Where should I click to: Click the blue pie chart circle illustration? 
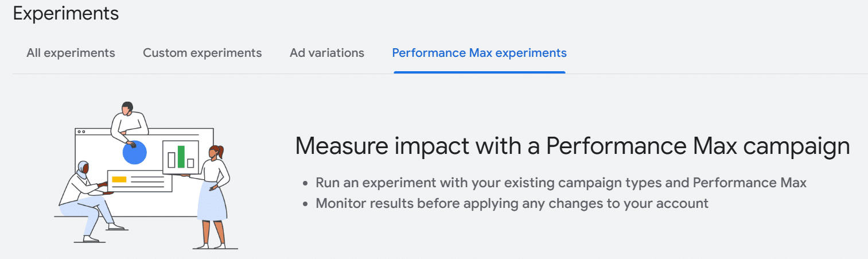coord(135,153)
